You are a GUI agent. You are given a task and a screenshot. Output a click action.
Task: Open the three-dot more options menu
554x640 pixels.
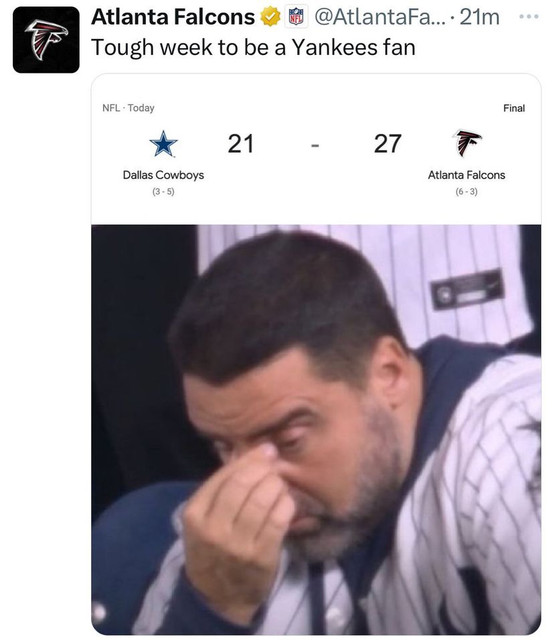pyautogui.click(x=529, y=17)
